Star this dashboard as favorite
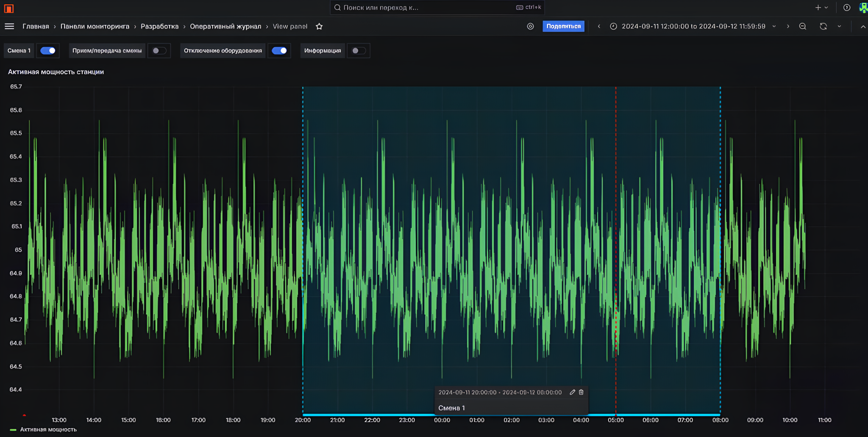868x437 pixels. 319,26
